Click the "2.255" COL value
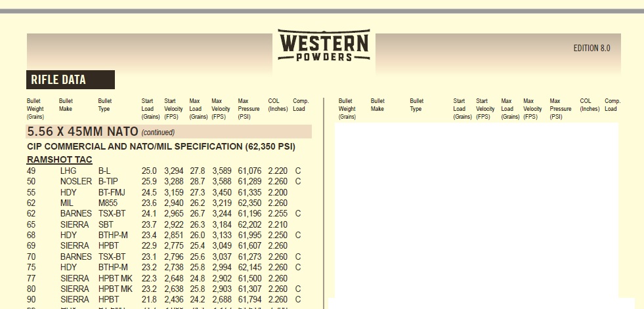 click(278, 214)
